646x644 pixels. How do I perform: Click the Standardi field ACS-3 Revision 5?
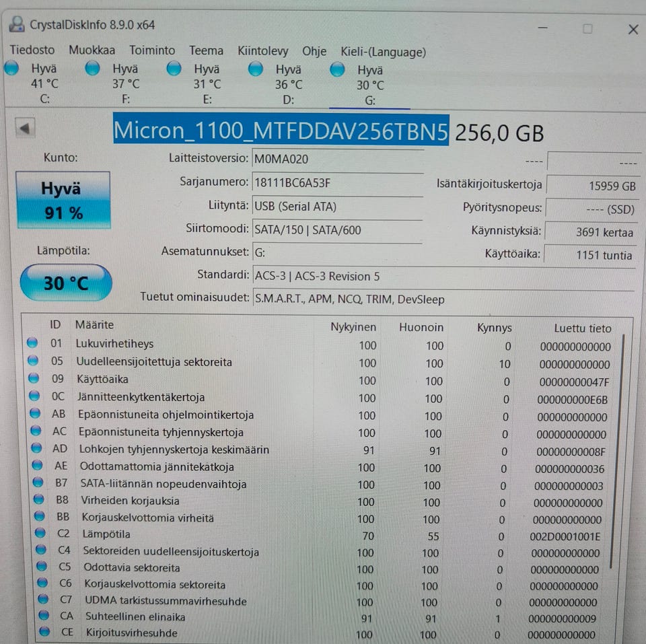coord(443,276)
